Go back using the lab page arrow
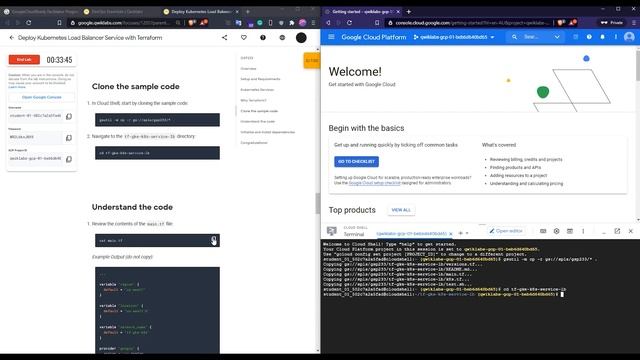Image resolution: width=640 pixels, height=360 pixels. point(11,38)
